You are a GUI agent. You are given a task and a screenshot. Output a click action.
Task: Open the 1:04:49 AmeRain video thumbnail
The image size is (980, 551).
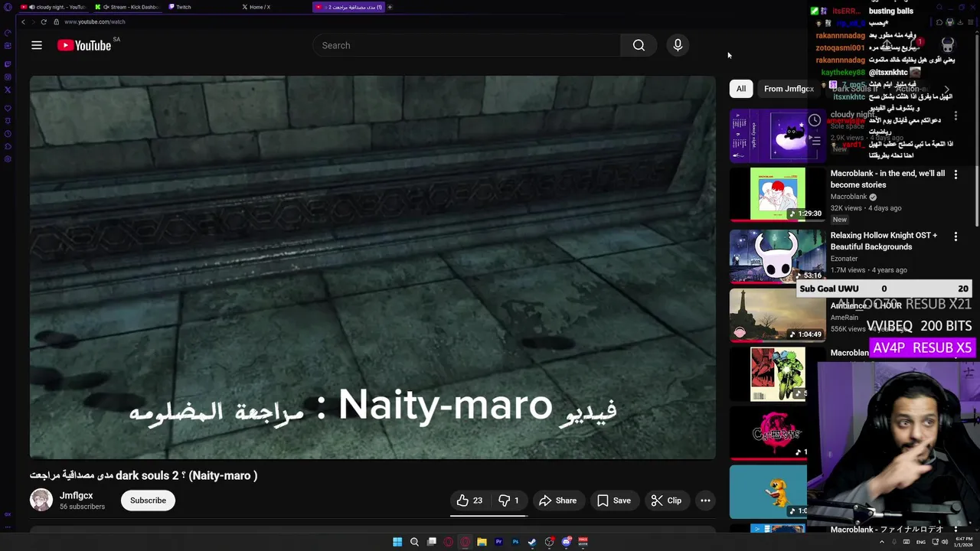point(778,315)
